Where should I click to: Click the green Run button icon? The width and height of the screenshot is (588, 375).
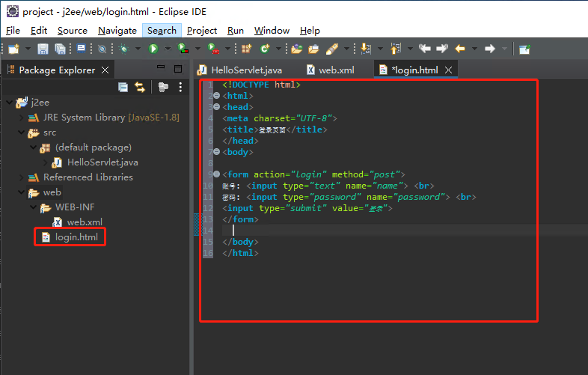pos(153,49)
